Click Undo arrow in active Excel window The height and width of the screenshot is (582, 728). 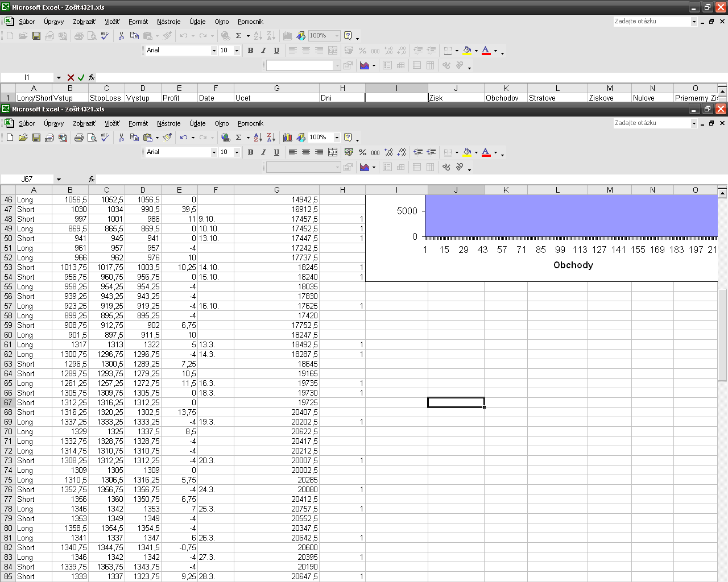[184, 138]
